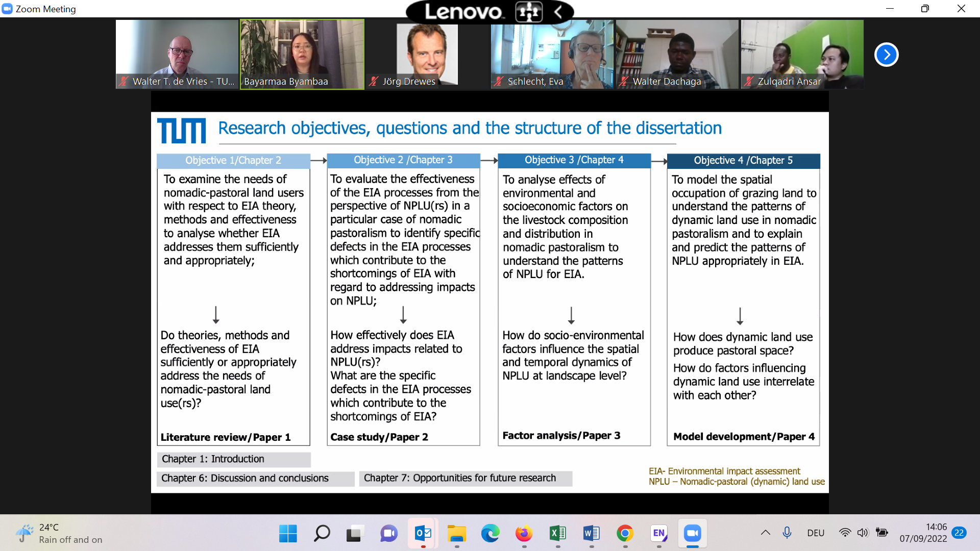The height and width of the screenshot is (551, 980).
Task: Click the EN language app taskbar icon
Action: [x=659, y=534]
